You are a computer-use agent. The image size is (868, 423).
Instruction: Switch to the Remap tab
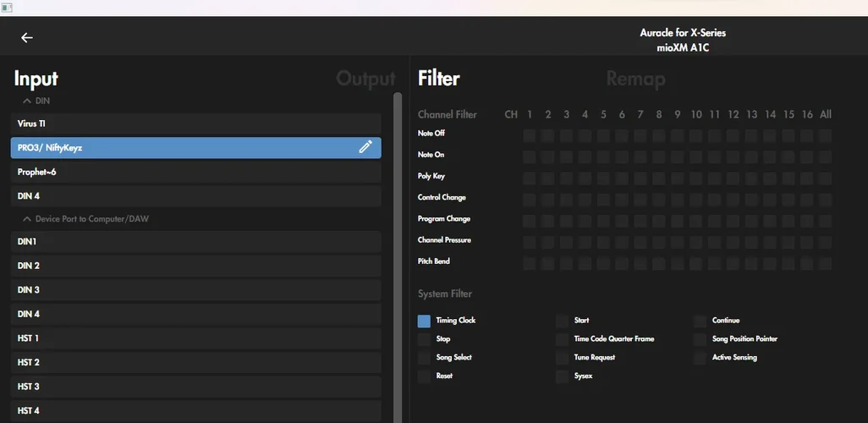click(635, 79)
